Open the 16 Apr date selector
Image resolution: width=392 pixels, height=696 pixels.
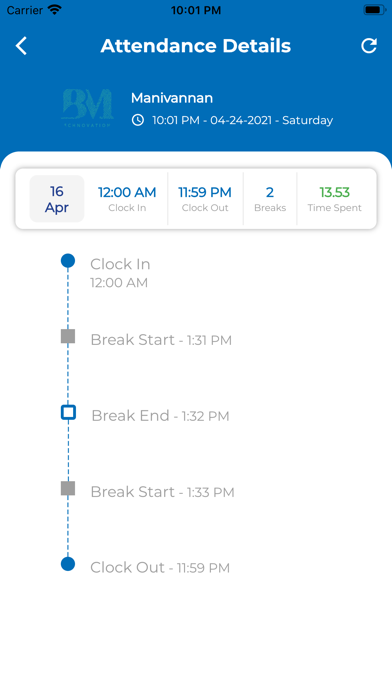click(x=57, y=199)
